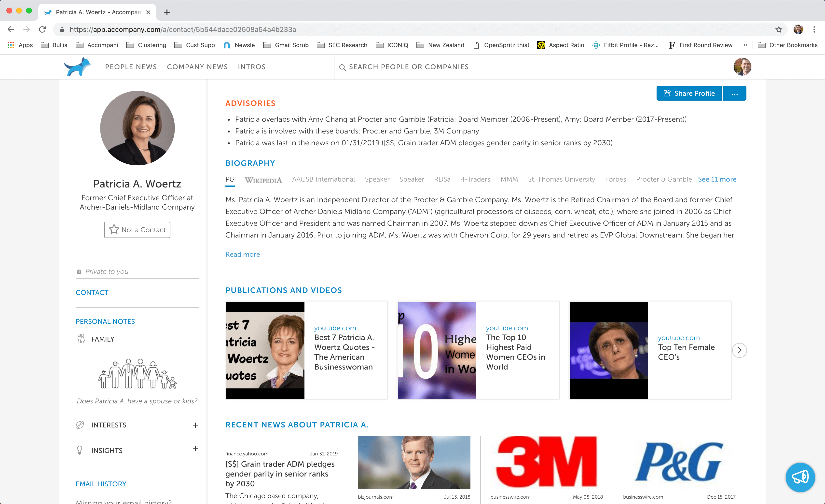Screen dimensions: 825x504
Task: Open a new browser tab
Action: 167,12
